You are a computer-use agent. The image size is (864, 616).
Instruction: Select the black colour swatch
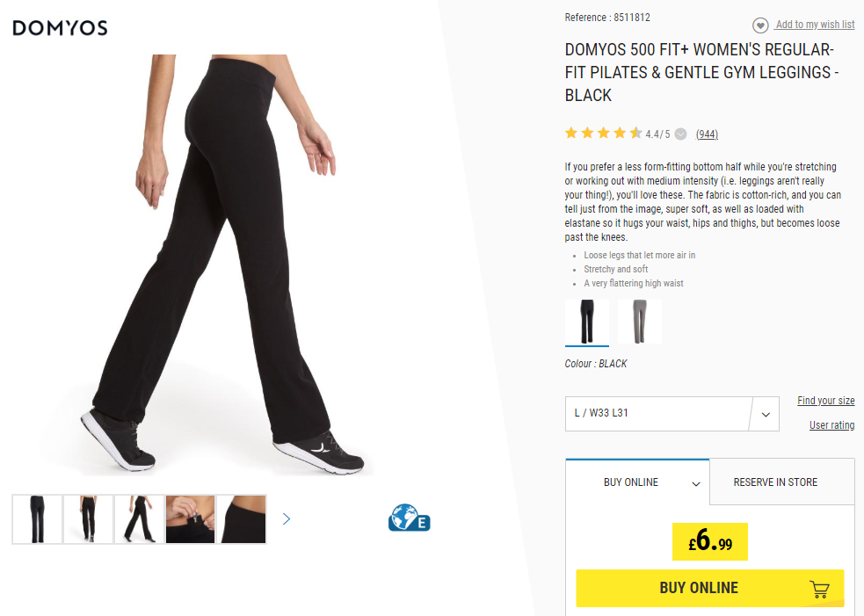[x=587, y=322]
